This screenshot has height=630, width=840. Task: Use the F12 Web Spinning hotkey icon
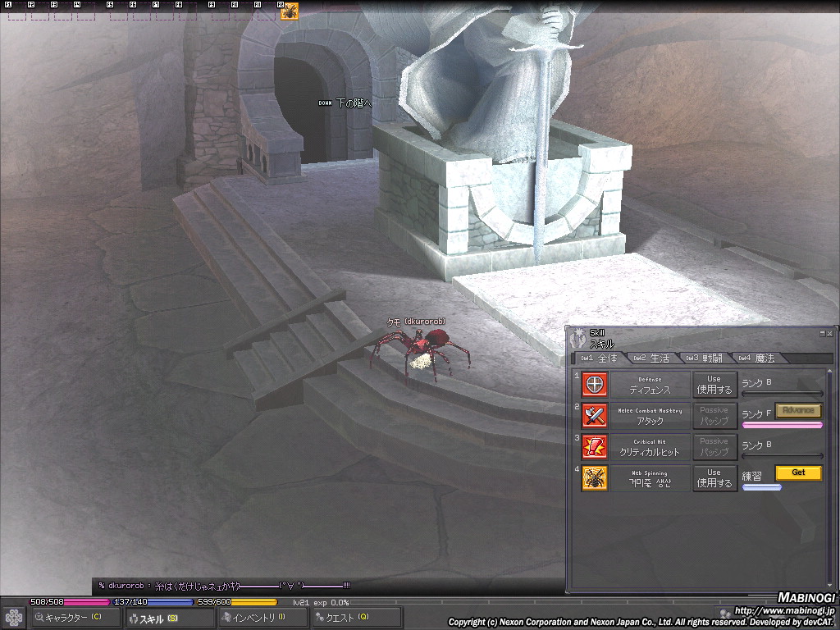(x=290, y=11)
